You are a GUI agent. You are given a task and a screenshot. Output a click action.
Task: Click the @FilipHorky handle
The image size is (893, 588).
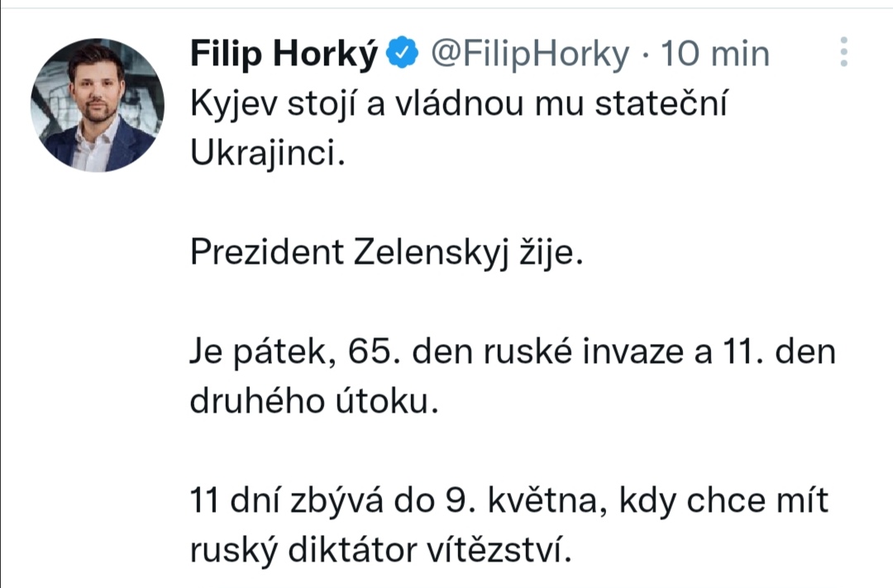pyautogui.click(x=530, y=54)
